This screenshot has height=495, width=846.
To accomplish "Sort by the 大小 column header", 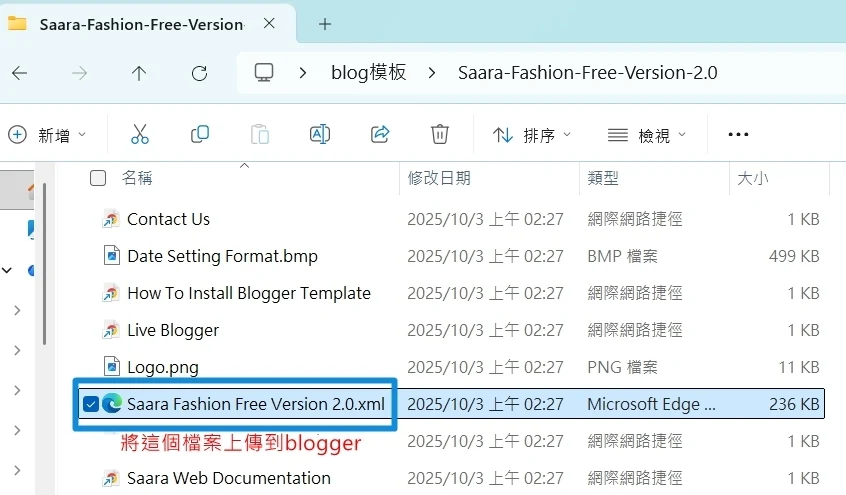I will pyautogui.click(x=753, y=178).
